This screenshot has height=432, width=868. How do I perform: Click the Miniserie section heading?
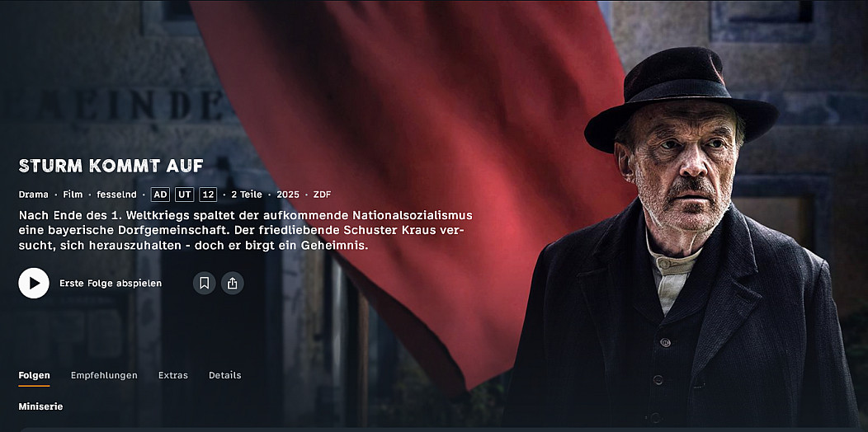pyautogui.click(x=40, y=406)
